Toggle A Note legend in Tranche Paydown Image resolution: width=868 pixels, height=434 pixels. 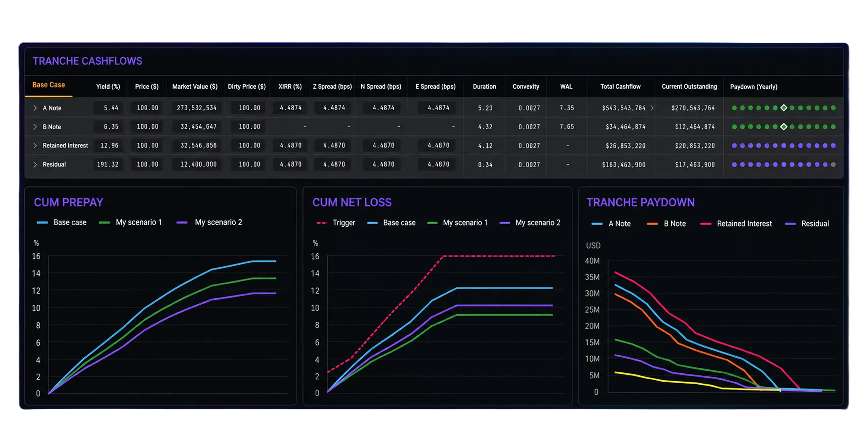[x=611, y=223]
